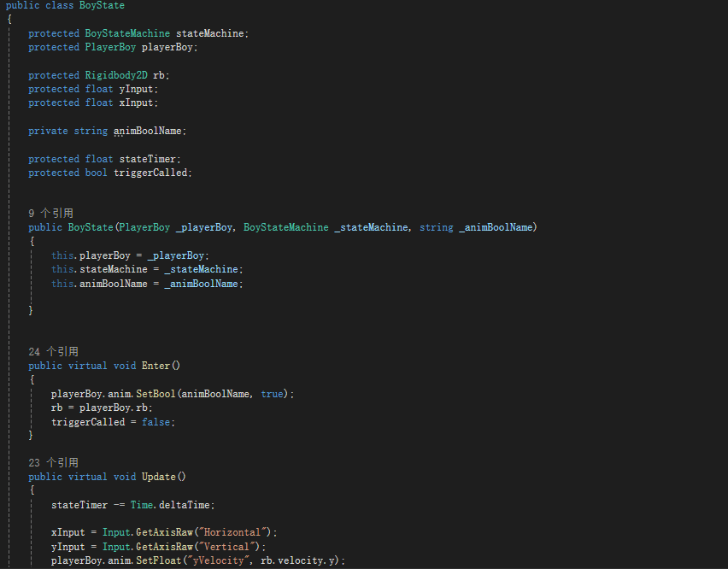728x569 pixels.
Task: Click xInput in its float declaration
Action: 136,103
